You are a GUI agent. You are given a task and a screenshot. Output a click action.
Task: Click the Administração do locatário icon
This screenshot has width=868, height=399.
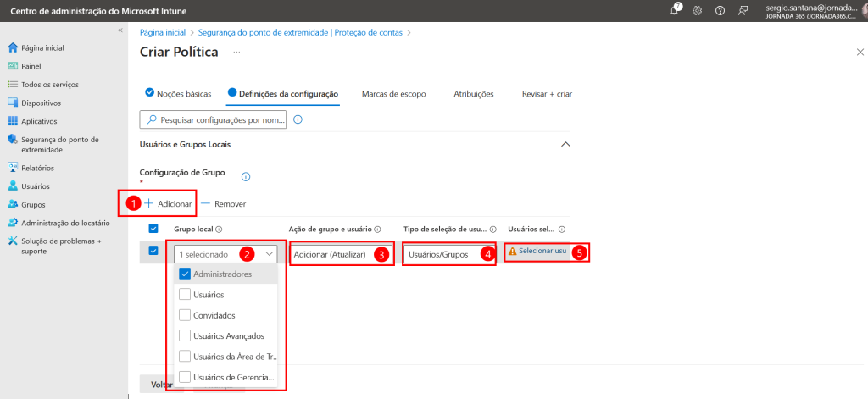click(x=14, y=223)
